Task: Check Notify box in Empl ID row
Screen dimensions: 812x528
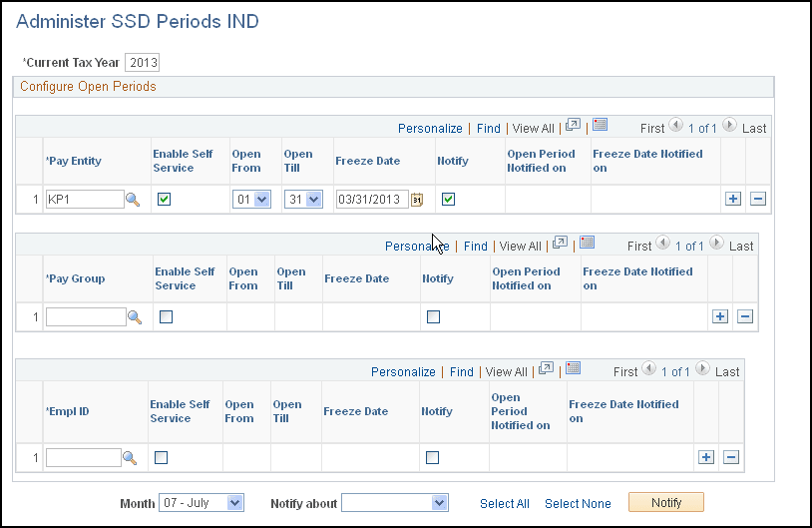Action: coord(432,457)
